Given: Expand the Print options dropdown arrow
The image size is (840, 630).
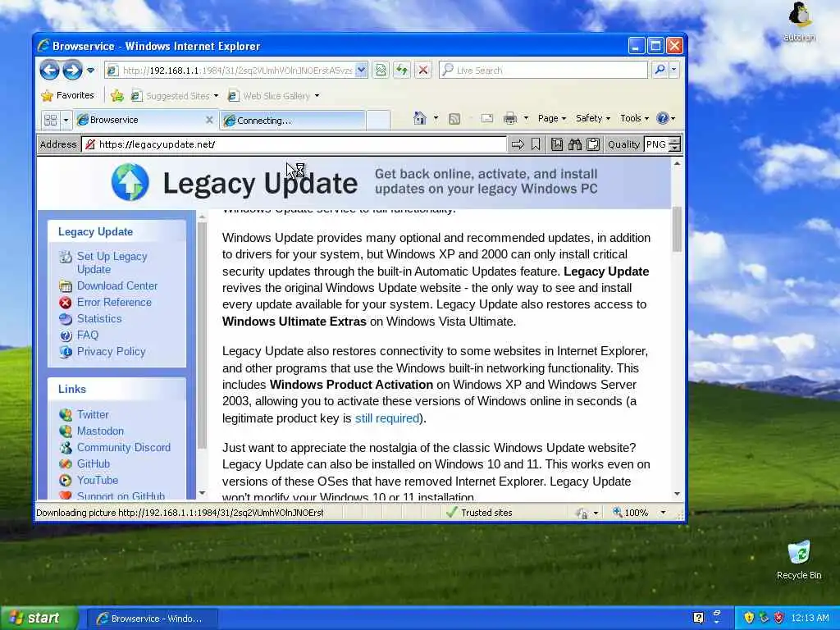Looking at the screenshot, I should click(x=526, y=118).
